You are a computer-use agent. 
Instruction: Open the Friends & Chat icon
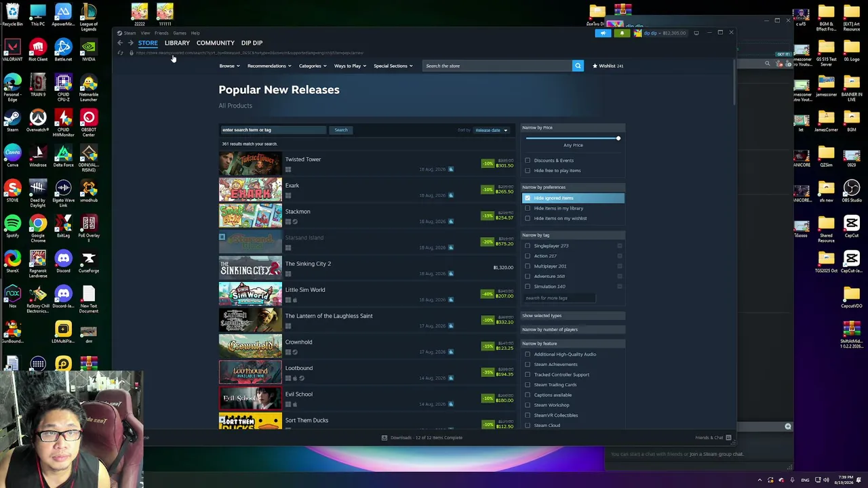click(x=728, y=438)
